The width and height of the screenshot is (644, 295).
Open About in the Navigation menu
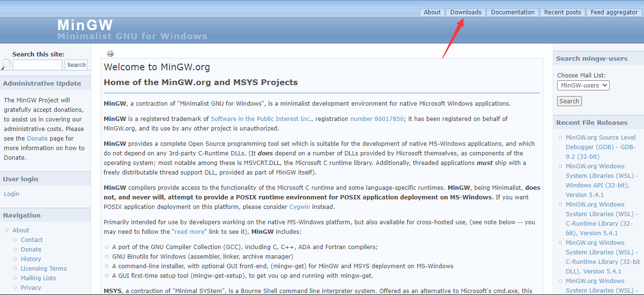tap(21, 230)
